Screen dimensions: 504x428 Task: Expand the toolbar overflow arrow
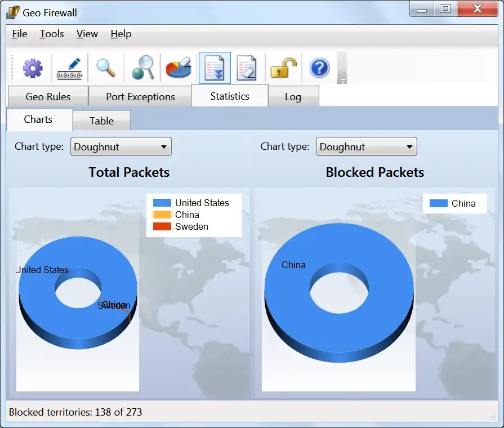[x=342, y=81]
